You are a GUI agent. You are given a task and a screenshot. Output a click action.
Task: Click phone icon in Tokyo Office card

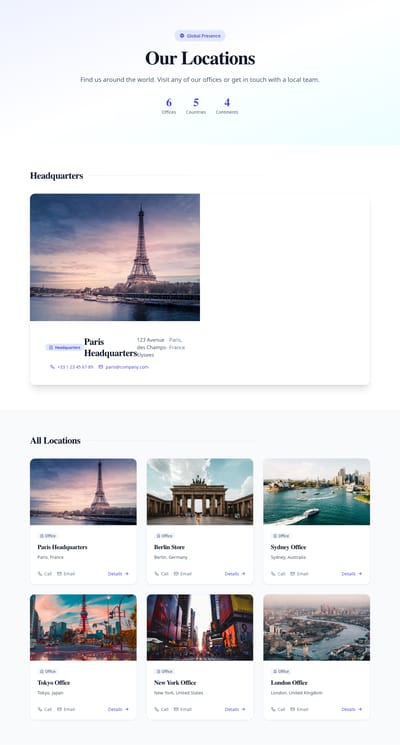coord(40,709)
